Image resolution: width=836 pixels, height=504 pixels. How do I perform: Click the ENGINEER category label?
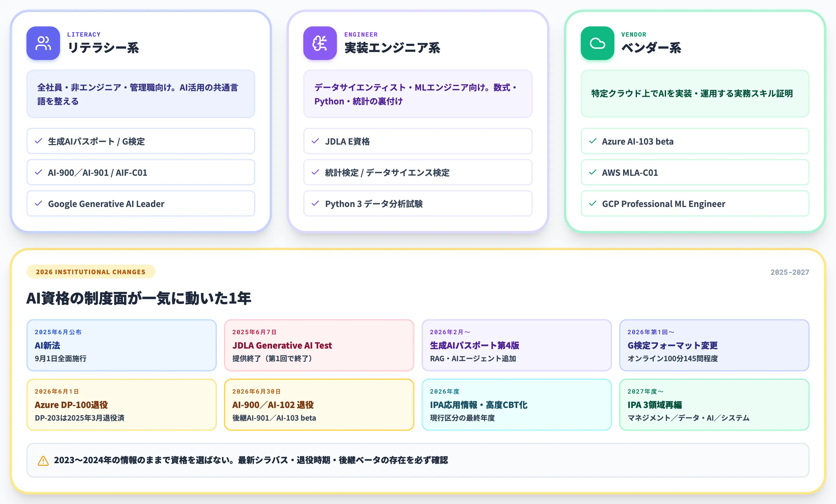point(361,34)
